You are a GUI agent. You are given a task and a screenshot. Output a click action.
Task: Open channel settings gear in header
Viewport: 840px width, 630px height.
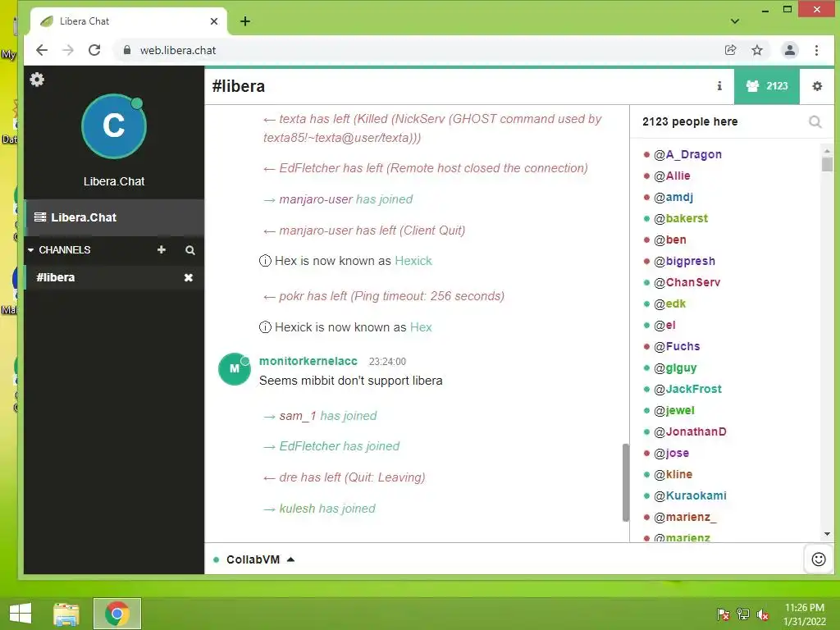tap(817, 85)
